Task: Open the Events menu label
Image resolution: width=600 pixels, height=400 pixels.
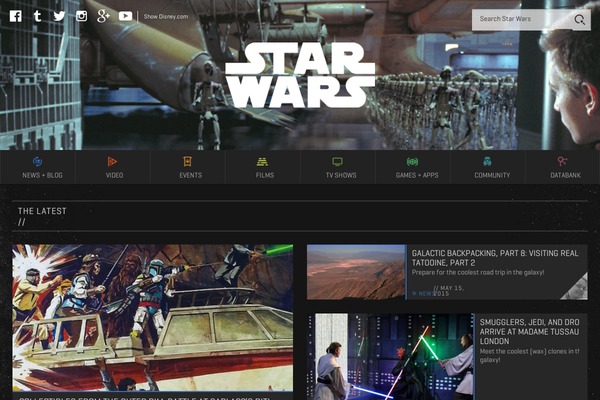Action: (191, 175)
